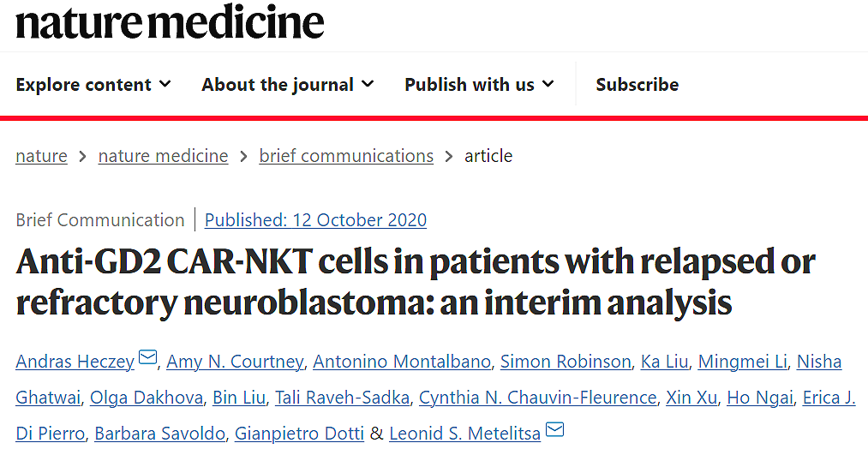Click author Olga Dakhova

(147, 398)
